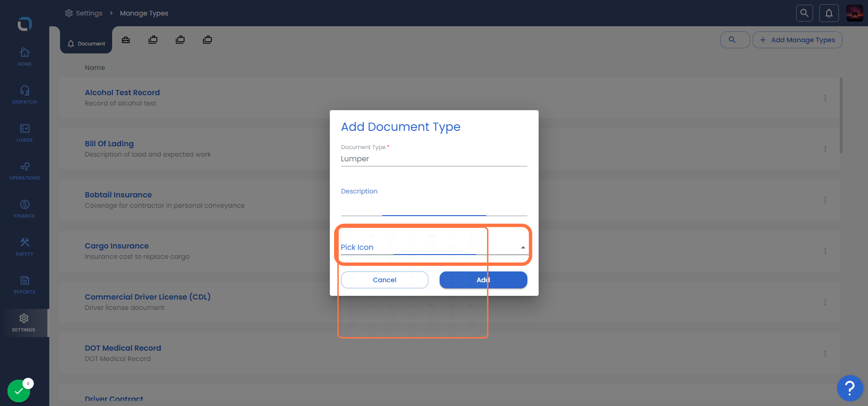Open kebab menu for Bobtail Insurance
Image resolution: width=868 pixels, height=406 pixels.
point(825,200)
